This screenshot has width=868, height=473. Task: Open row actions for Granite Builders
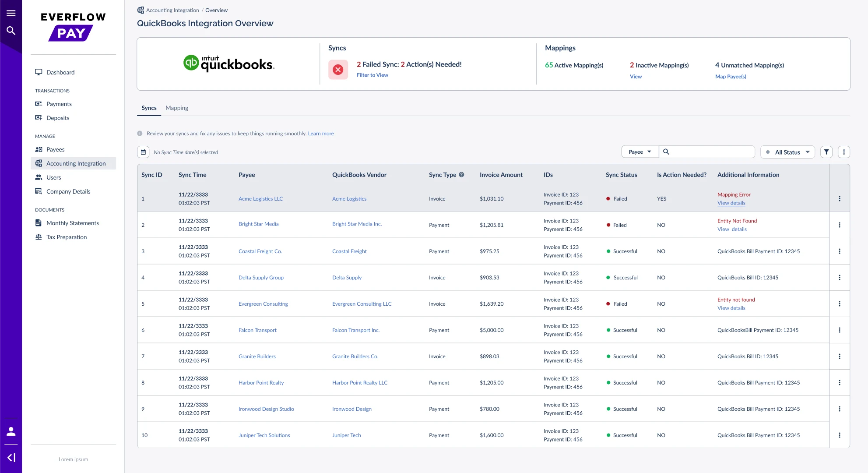(x=840, y=357)
